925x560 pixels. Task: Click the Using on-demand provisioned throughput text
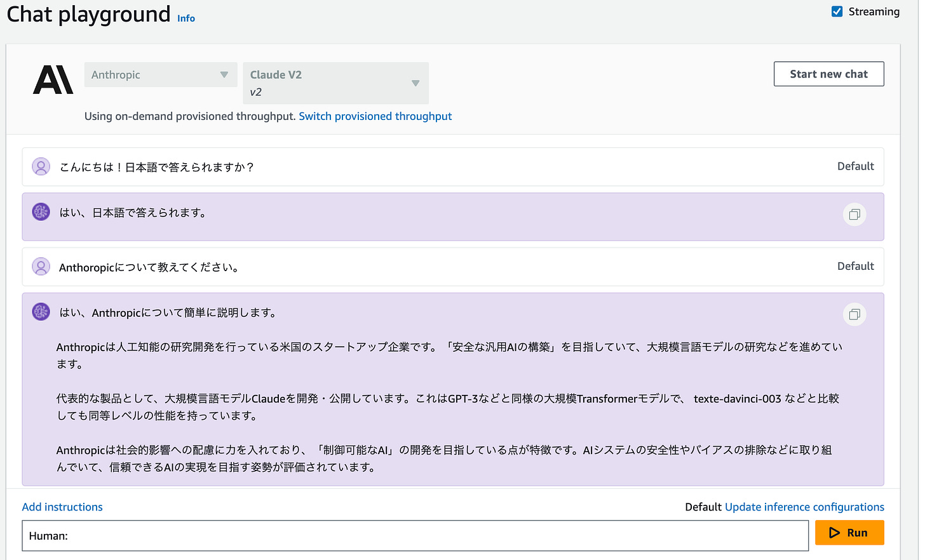coord(190,116)
